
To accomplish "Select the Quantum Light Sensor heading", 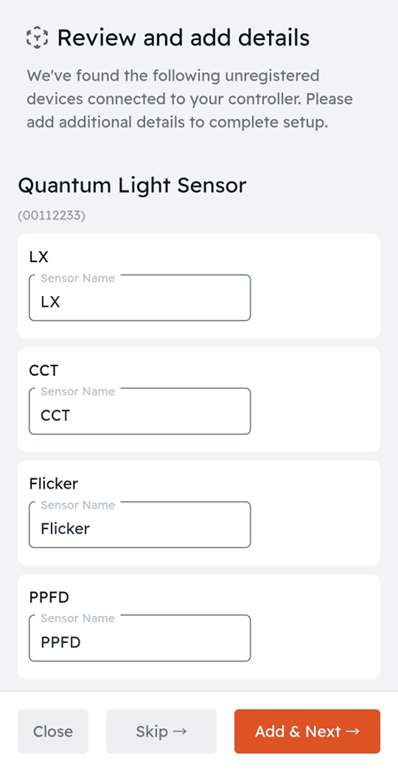I will pos(132,186).
